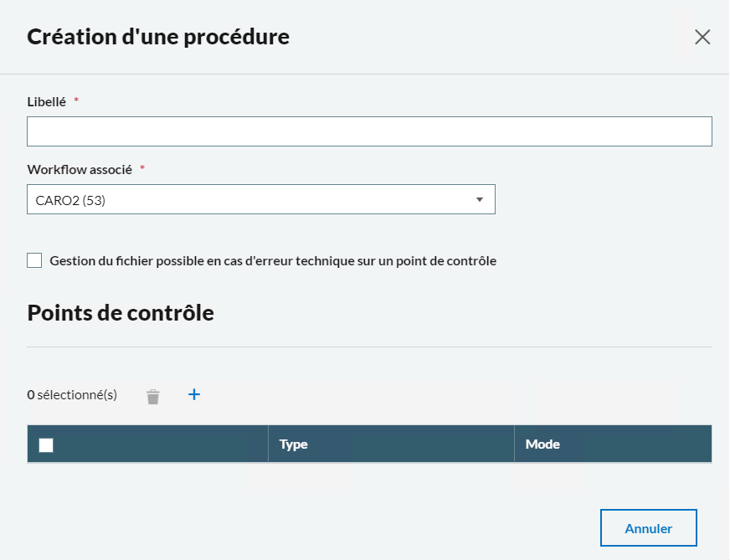
Task: Click the red asterisk beside Libellé
Action: [x=77, y=100]
